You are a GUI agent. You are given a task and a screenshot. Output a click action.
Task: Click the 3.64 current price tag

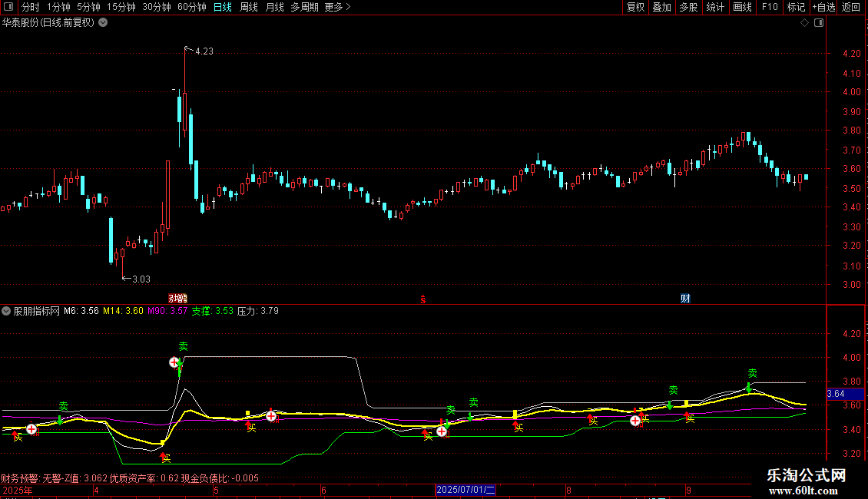click(x=845, y=394)
